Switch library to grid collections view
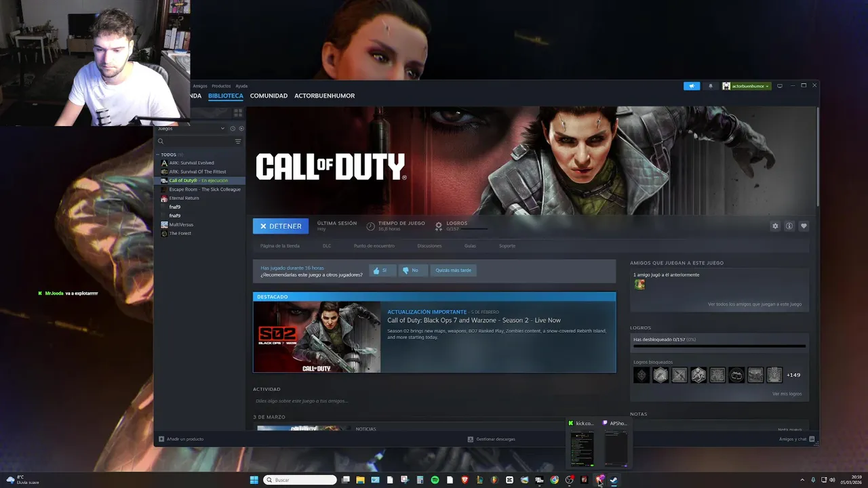The height and width of the screenshot is (488, 868). [238, 113]
